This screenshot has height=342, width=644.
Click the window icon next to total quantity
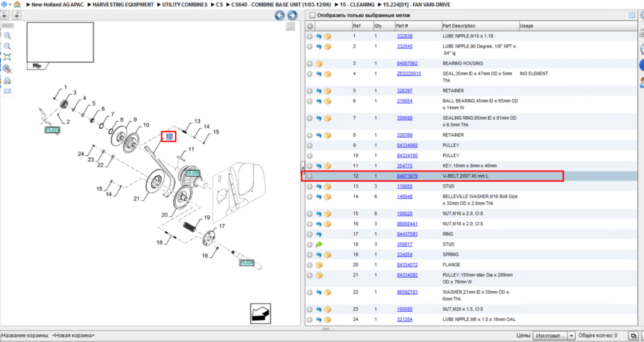click(633, 336)
